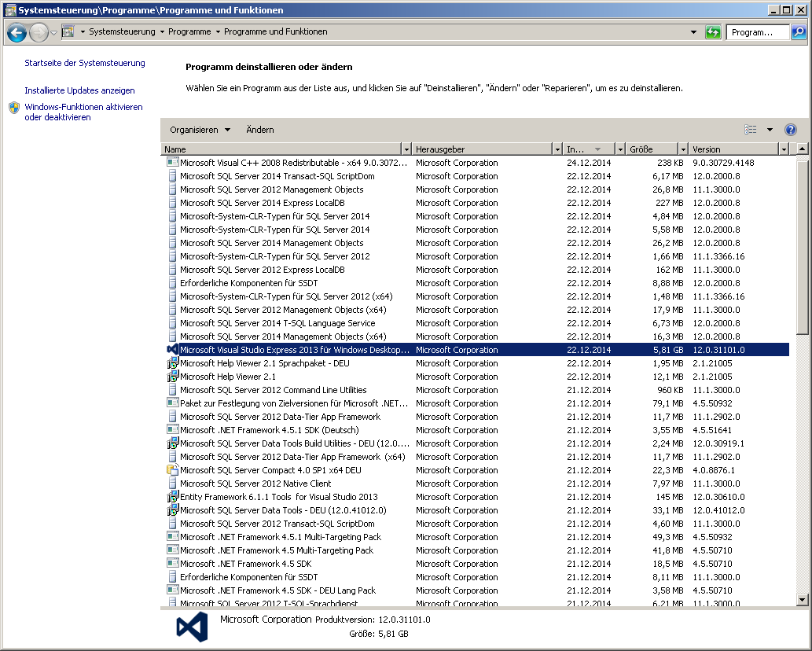Click icon of Microsoft SQL Server 2014 Express LocalDB

click(172, 203)
